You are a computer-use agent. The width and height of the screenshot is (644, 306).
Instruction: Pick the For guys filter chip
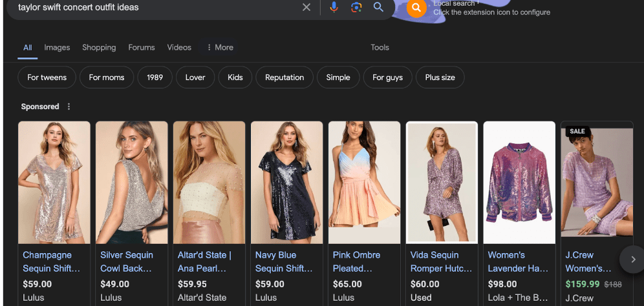pyautogui.click(x=388, y=77)
